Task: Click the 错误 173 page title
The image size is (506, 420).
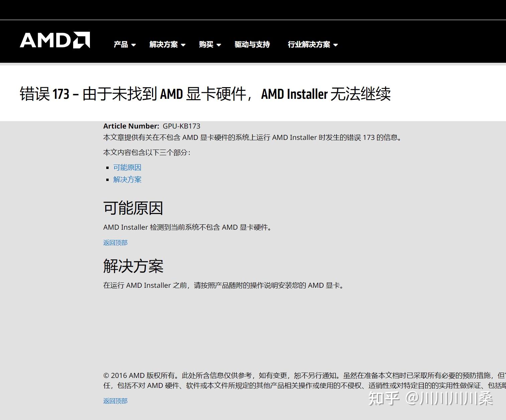Action: [x=206, y=94]
